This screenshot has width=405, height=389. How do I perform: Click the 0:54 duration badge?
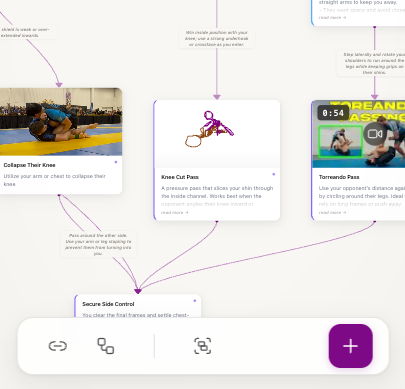[333, 113]
